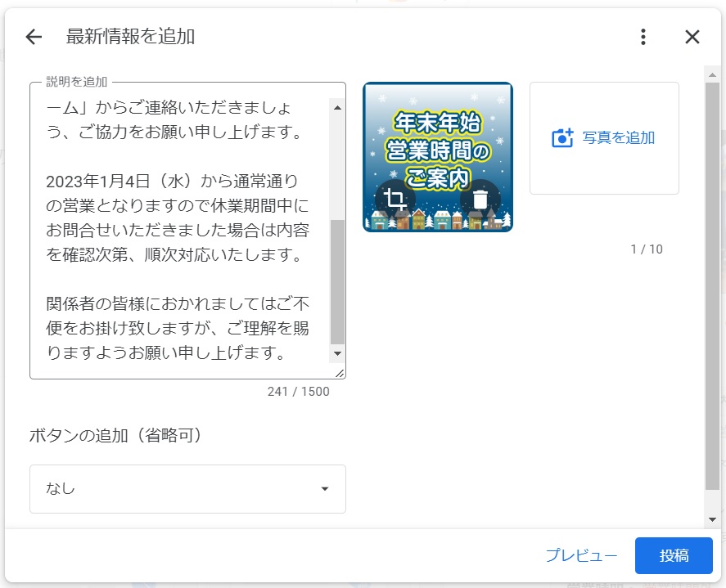This screenshot has width=726, height=588.
Task: Click the 241 / 1500 character counter
Action: pyautogui.click(x=298, y=392)
